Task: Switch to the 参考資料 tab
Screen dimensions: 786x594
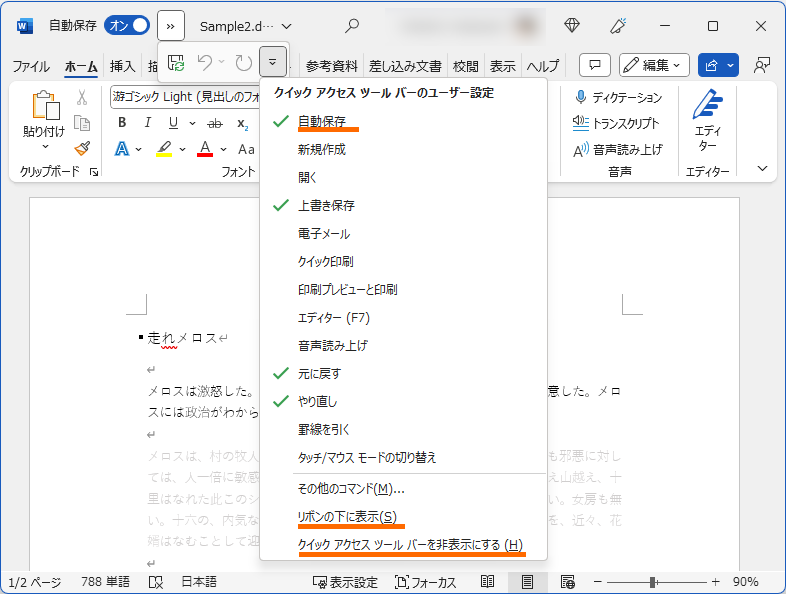Action: coord(331,66)
